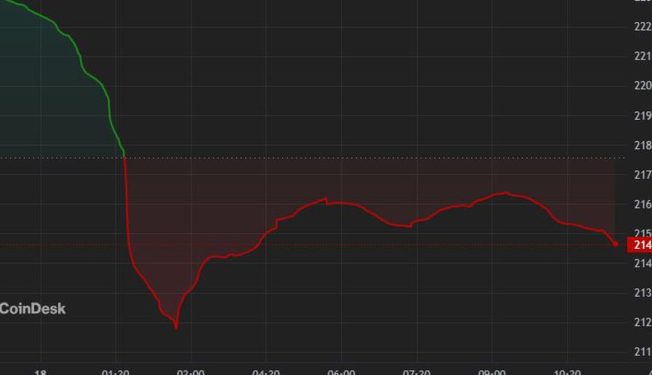Viewport: 652px width, 375px height.
Task: Click the red dot at the line's end
Action: (x=615, y=244)
